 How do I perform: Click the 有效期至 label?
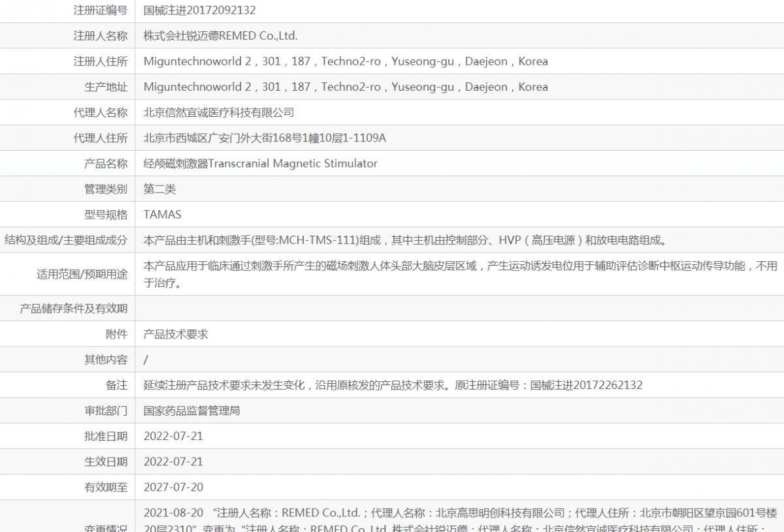[x=106, y=487]
